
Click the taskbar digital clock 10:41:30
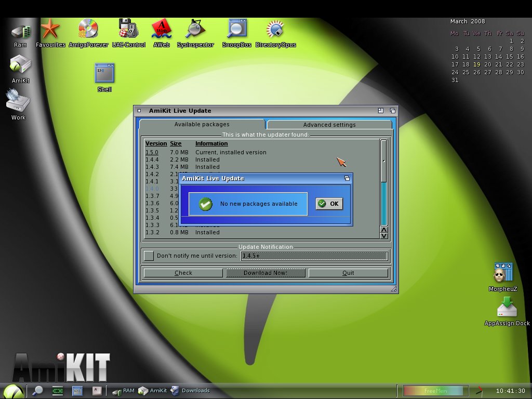click(510, 391)
